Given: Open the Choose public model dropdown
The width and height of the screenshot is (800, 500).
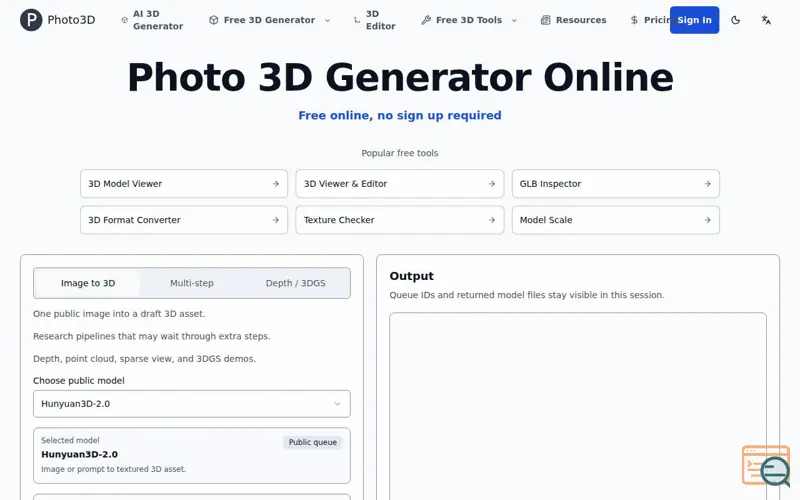Looking at the screenshot, I should (192, 404).
